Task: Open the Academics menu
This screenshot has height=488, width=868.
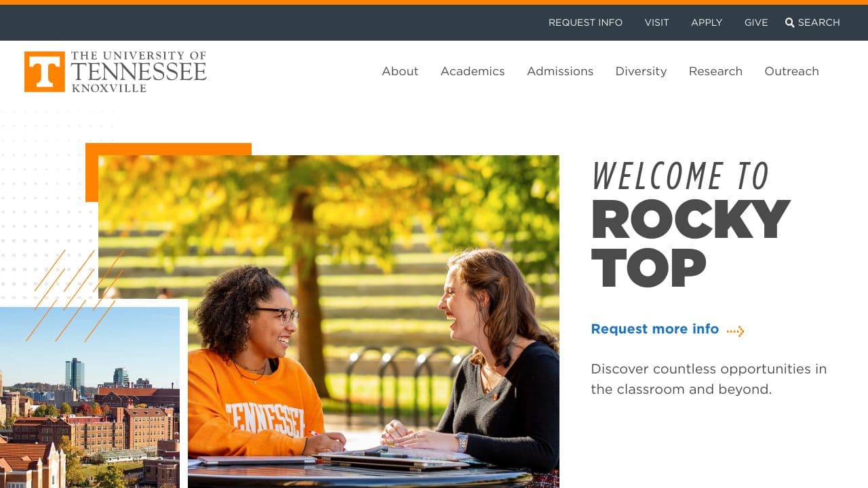Action: (x=473, y=71)
